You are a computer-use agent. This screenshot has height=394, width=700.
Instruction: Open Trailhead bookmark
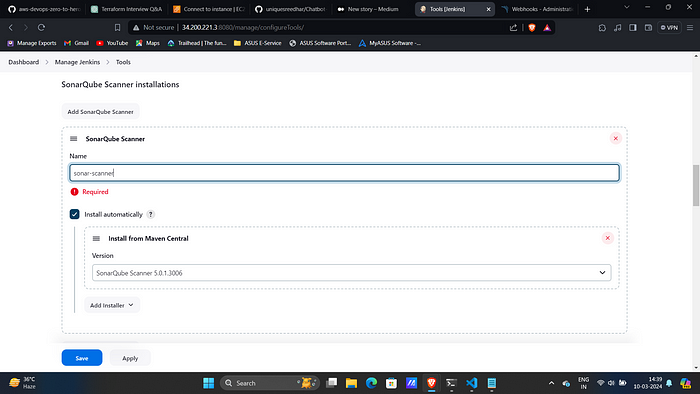(x=197, y=43)
